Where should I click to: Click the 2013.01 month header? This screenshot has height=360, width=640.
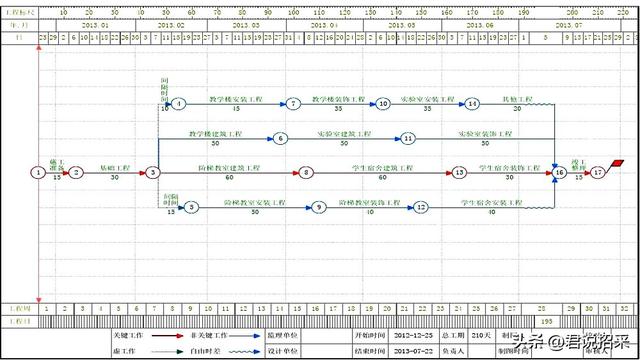click(96, 25)
